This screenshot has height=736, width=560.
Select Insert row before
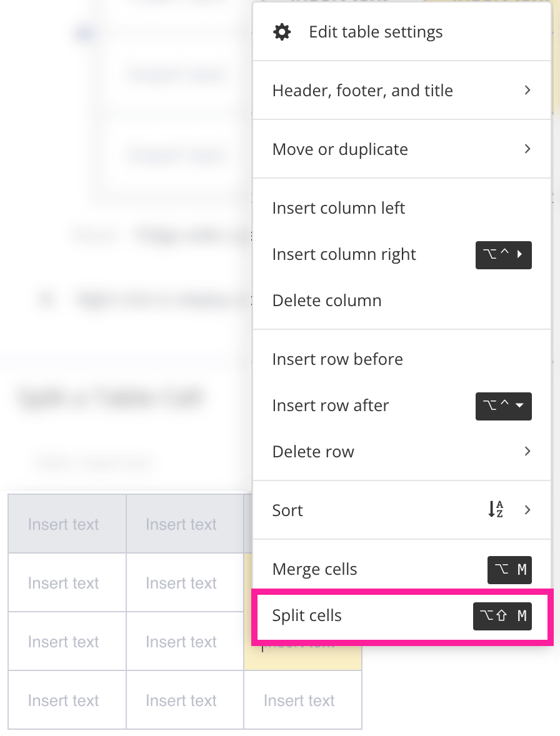[337, 359]
